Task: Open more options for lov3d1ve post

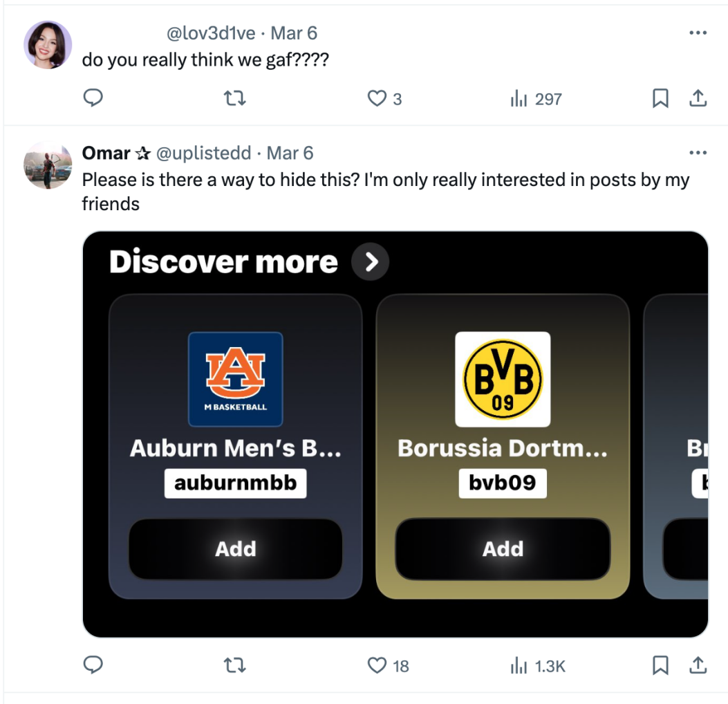Action: [x=698, y=33]
